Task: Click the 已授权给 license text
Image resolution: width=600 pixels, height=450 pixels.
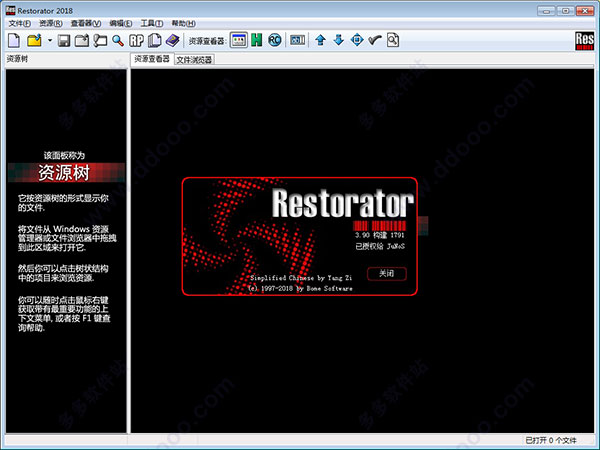Action: pyautogui.click(x=380, y=246)
